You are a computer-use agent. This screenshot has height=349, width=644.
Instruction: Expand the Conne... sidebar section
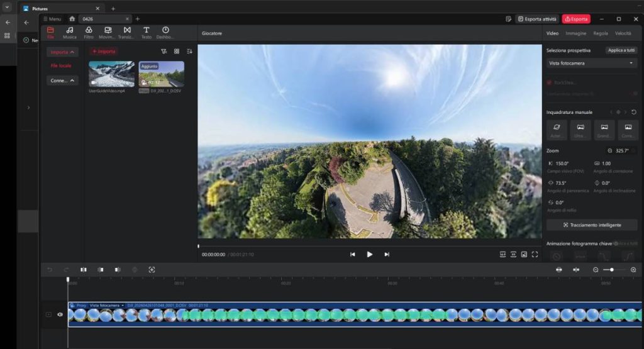62,80
